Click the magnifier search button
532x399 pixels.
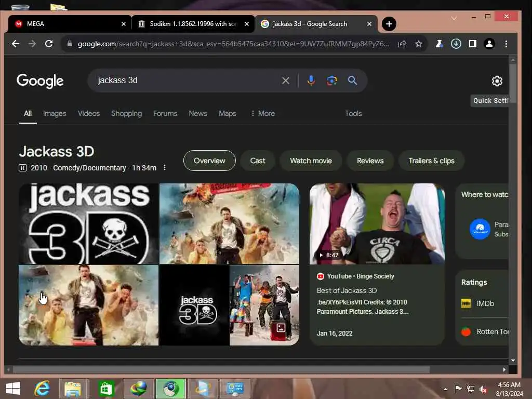(353, 81)
